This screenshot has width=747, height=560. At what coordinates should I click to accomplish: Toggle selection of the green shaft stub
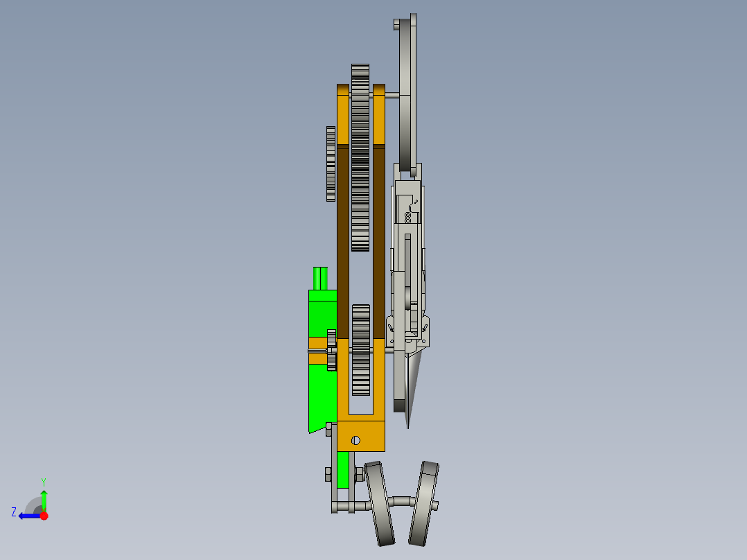[321, 277]
